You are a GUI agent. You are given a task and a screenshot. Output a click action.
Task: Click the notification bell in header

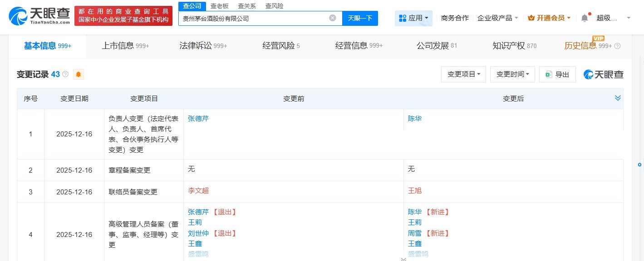585,18
